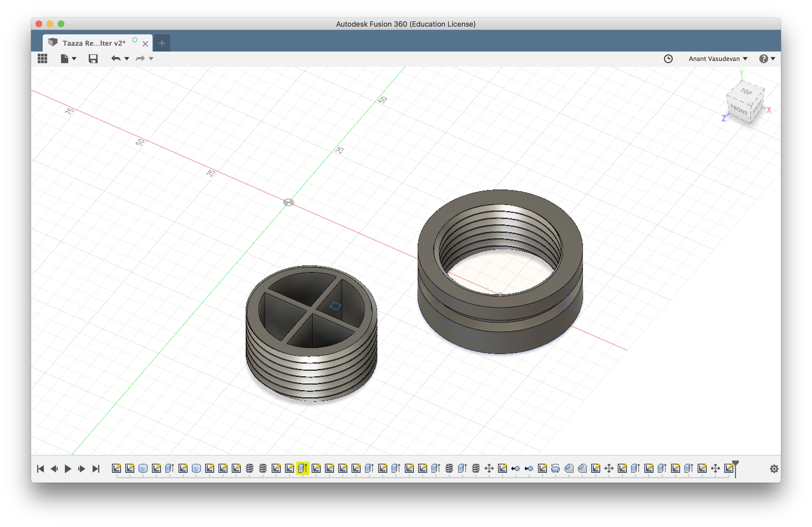Expand the undo history dropdown arrow
812x527 pixels.
click(127, 59)
